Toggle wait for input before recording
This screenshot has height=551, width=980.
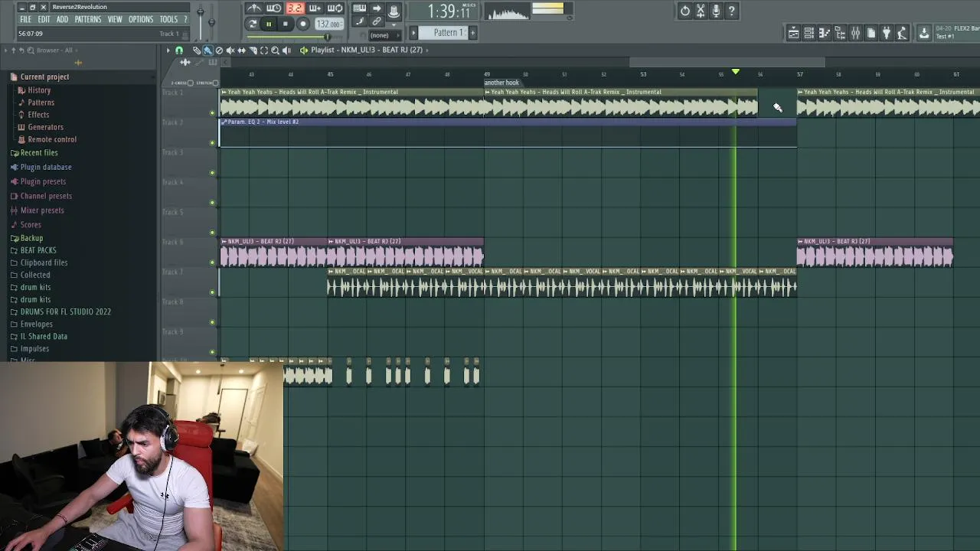pyautogui.click(x=275, y=8)
